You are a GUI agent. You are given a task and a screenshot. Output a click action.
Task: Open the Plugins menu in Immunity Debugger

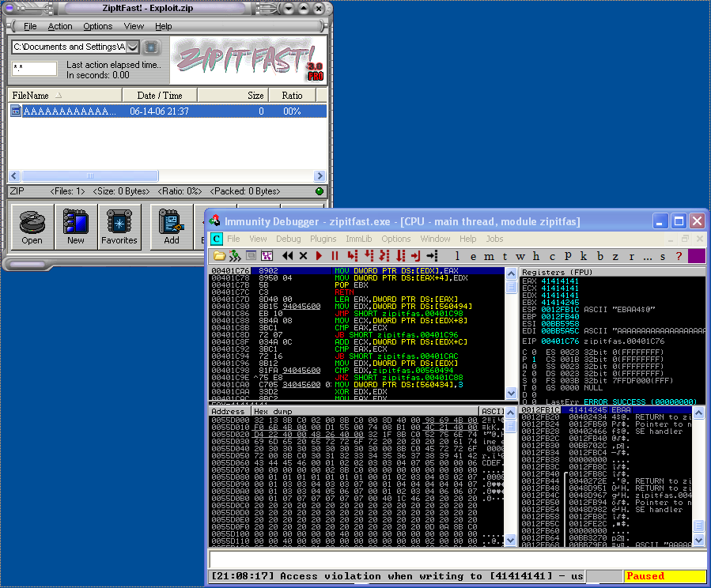323,239
